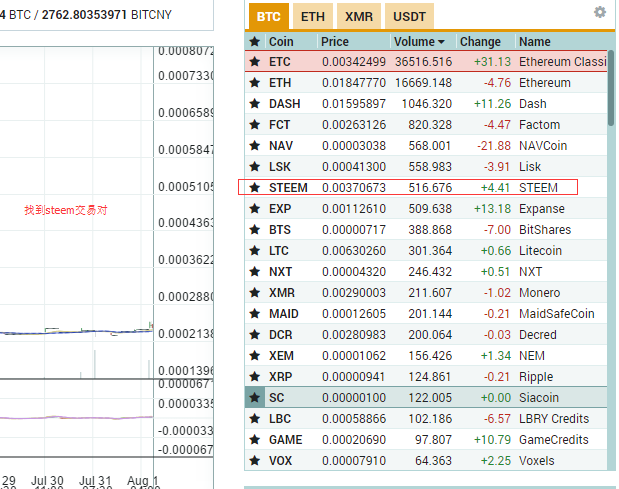Star the GAME market
Screen dimensions: 619x489
(x=255, y=440)
